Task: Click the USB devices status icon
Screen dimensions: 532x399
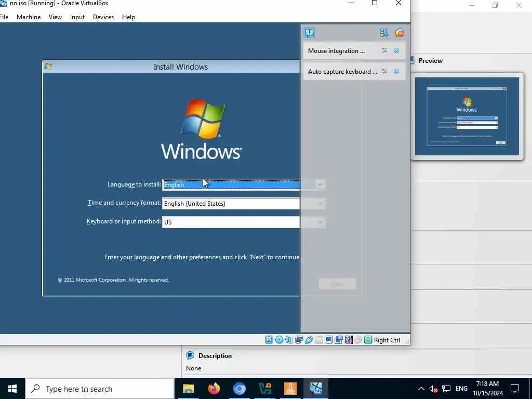Action: [x=309, y=340]
